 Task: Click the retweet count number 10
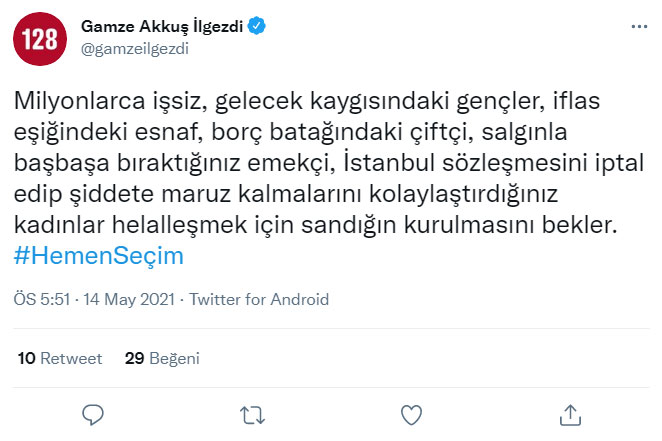tap(27, 357)
